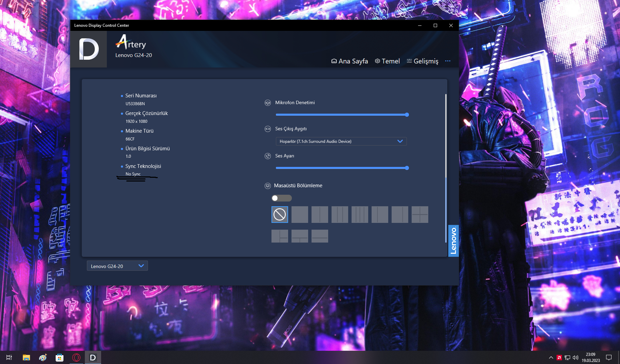Select the disabled (no partition) layout icon

click(280, 214)
